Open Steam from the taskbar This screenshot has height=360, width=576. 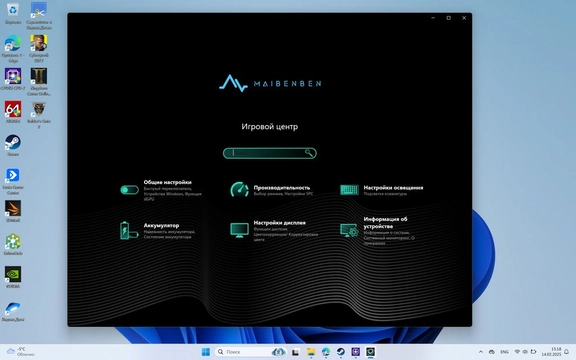coord(341,352)
